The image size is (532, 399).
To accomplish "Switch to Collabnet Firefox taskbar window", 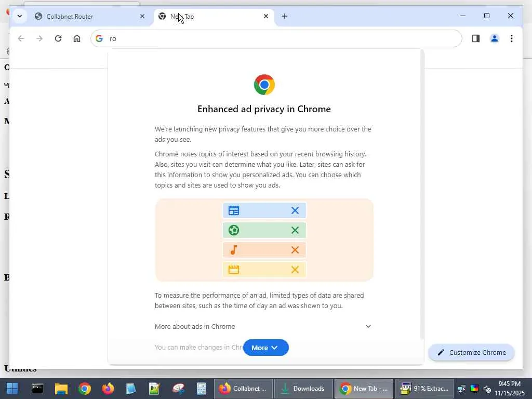I will [x=243, y=389].
